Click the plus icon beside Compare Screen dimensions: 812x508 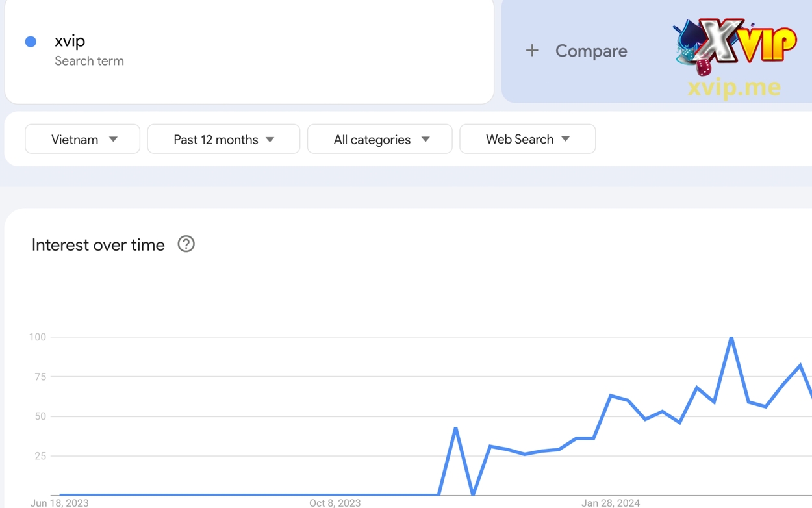coord(532,51)
